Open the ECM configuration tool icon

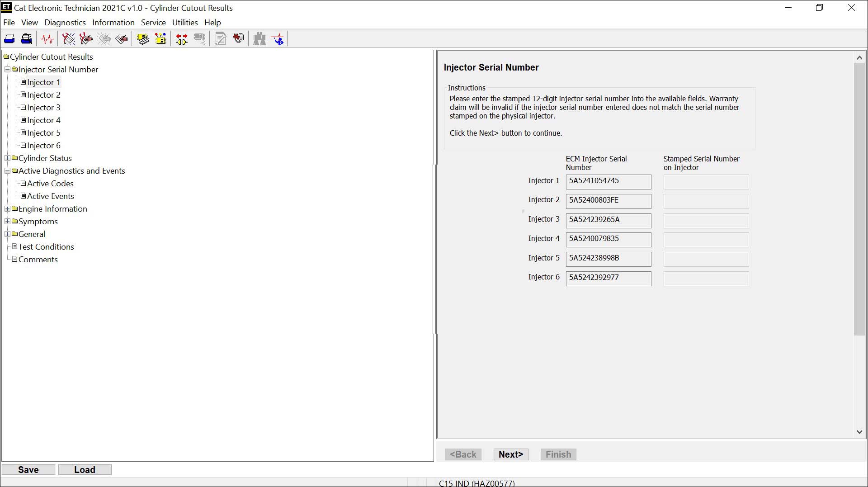(161, 38)
